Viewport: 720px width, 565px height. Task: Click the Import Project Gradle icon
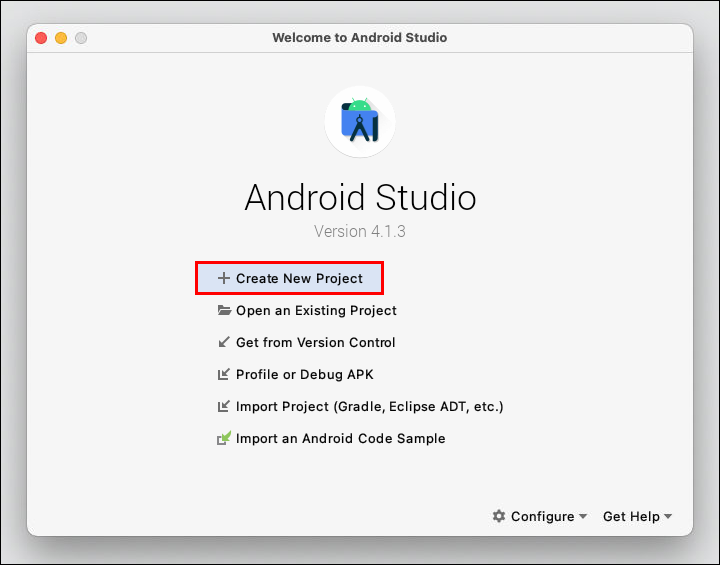coord(224,407)
